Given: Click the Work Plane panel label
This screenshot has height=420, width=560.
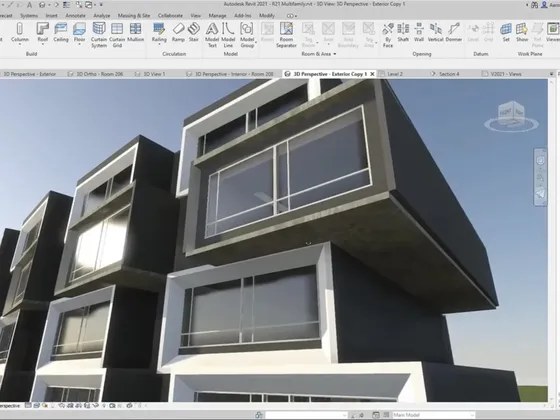Looking at the screenshot, I should pyautogui.click(x=530, y=54).
